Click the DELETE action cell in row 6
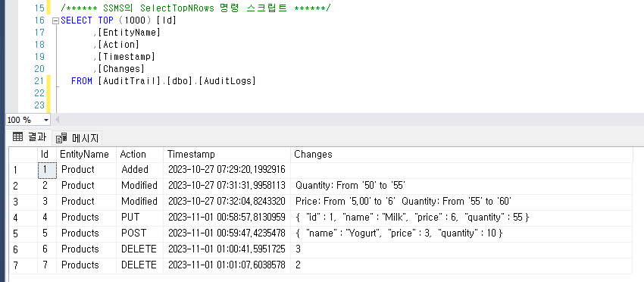The width and height of the screenshot is (644, 282). (x=139, y=249)
